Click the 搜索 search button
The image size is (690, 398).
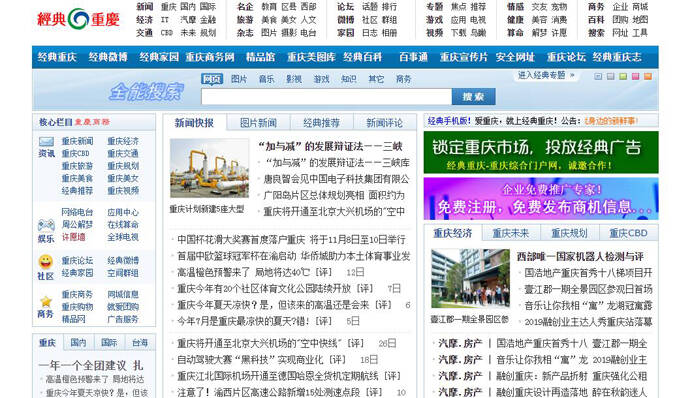(x=473, y=97)
